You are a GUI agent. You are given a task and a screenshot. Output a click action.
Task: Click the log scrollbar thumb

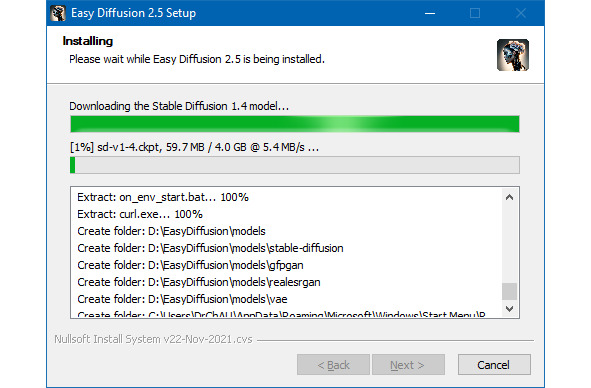click(x=509, y=291)
